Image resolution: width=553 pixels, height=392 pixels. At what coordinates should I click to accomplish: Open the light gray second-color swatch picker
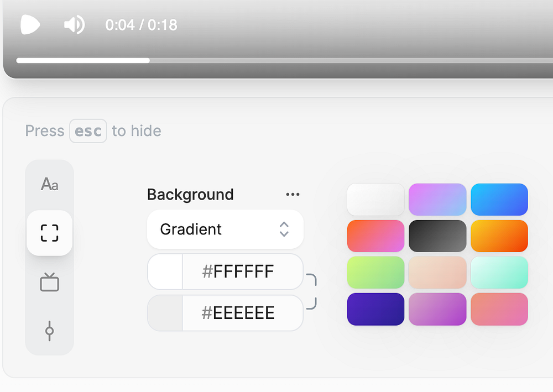coord(165,313)
